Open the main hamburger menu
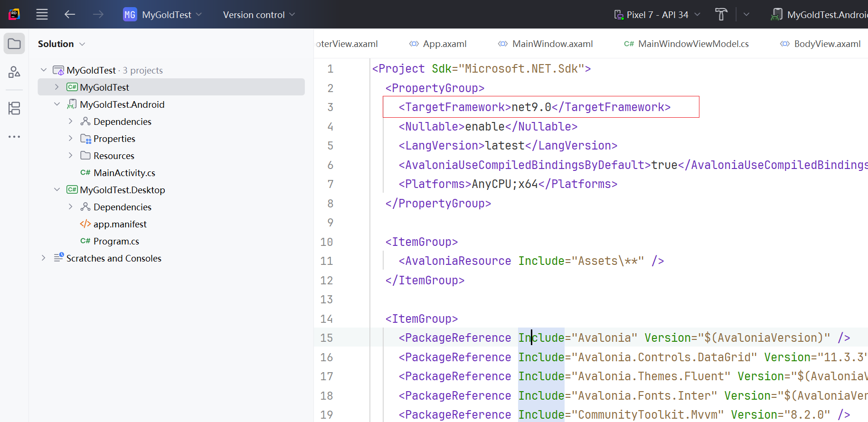 point(42,14)
